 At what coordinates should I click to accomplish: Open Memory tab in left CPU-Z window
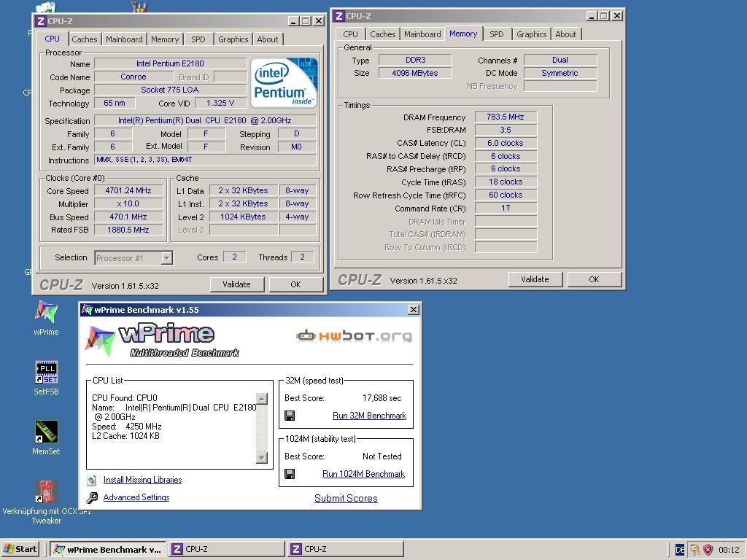click(x=165, y=39)
